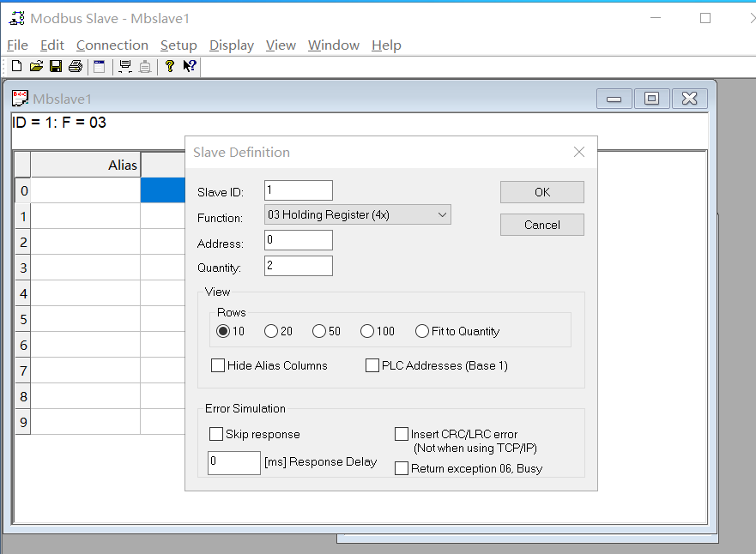Viewport: 756px width, 554px height.
Task: Click the Open folder toolbar icon
Action: pyautogui.click(x=36, y=66)
